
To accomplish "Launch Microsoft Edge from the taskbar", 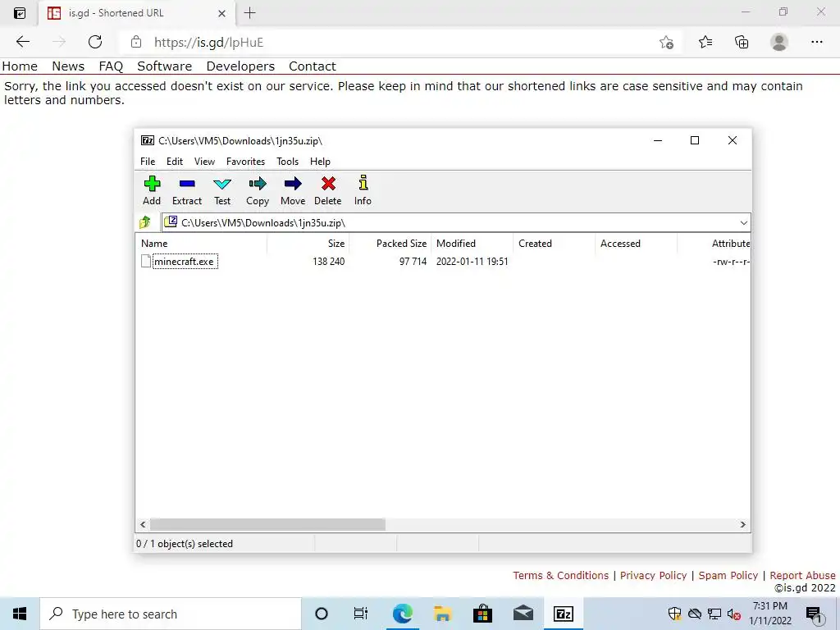I will pos(402,614).
